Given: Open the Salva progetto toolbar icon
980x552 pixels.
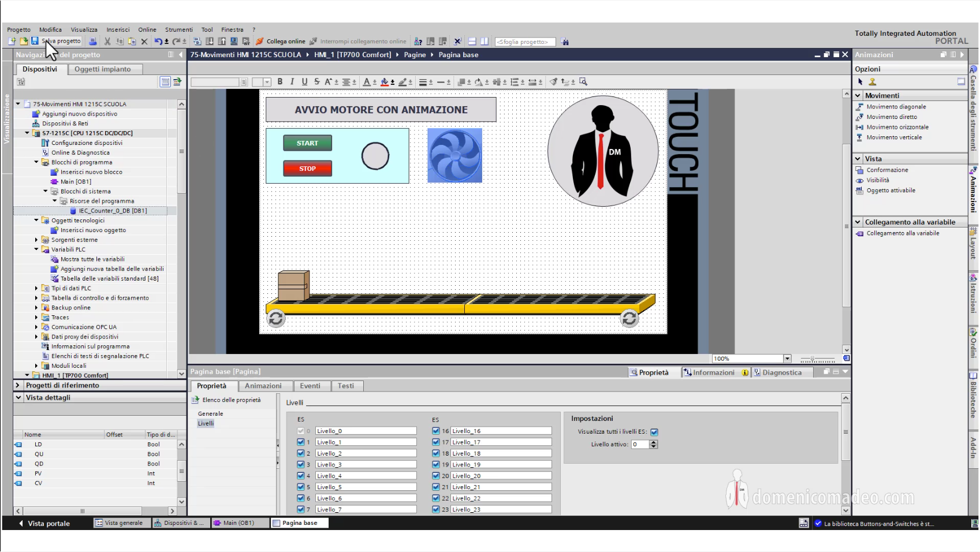Looking at the screenshot, I should tap(36, 41).
